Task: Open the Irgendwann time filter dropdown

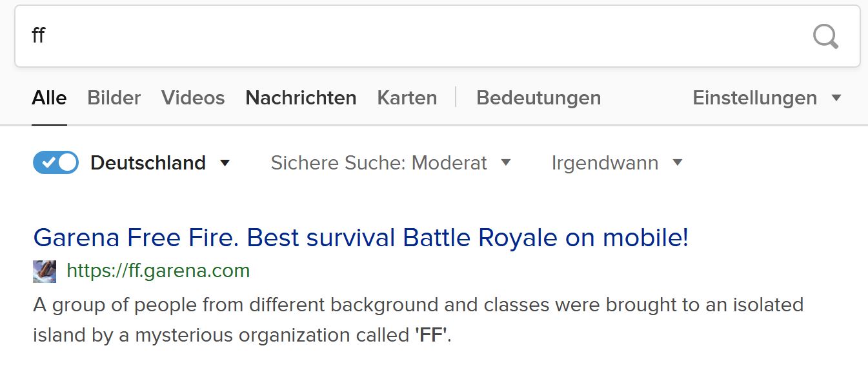Action: coord(678,163)
